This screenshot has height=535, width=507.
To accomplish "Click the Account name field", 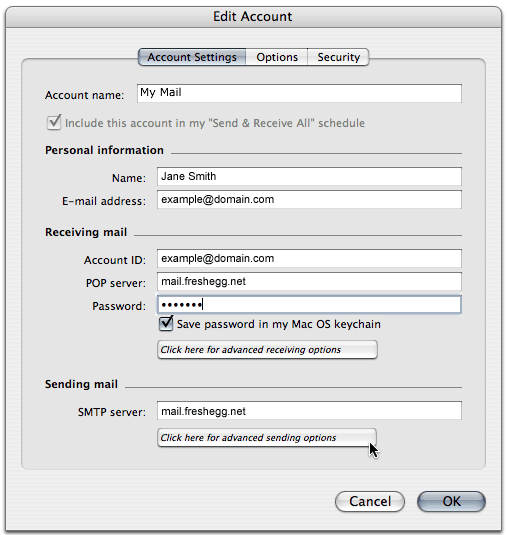I will point(299,93).
